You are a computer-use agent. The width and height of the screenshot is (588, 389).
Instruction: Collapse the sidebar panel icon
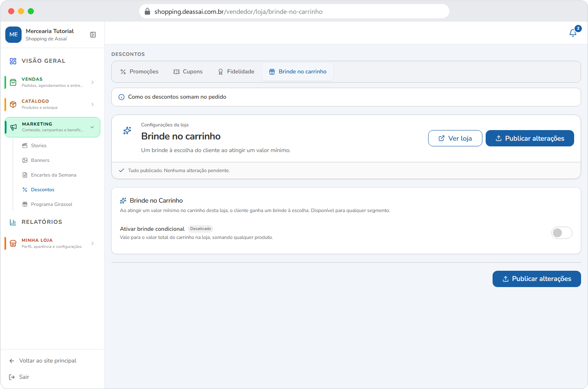pos(93,35)
